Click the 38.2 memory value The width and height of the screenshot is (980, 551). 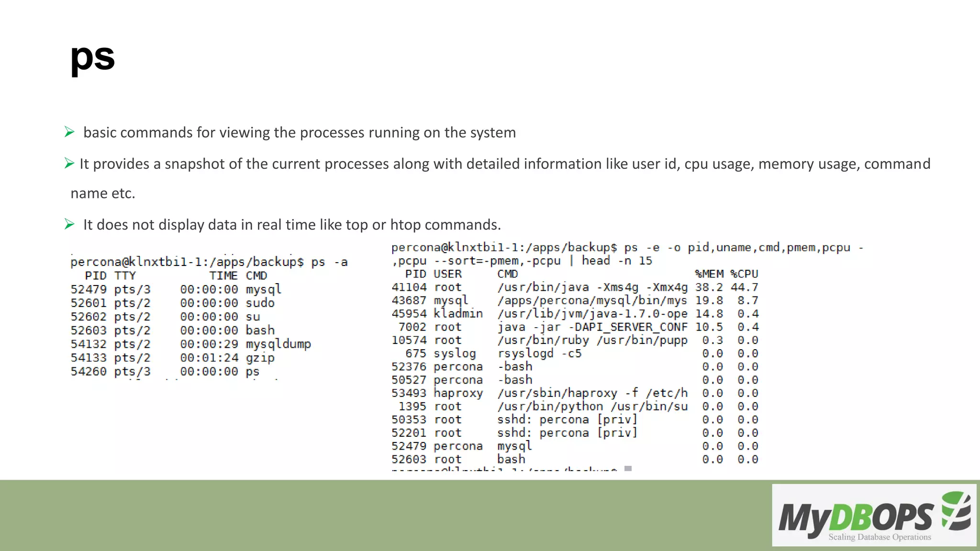pyautogui.click(x=709, y=287)
